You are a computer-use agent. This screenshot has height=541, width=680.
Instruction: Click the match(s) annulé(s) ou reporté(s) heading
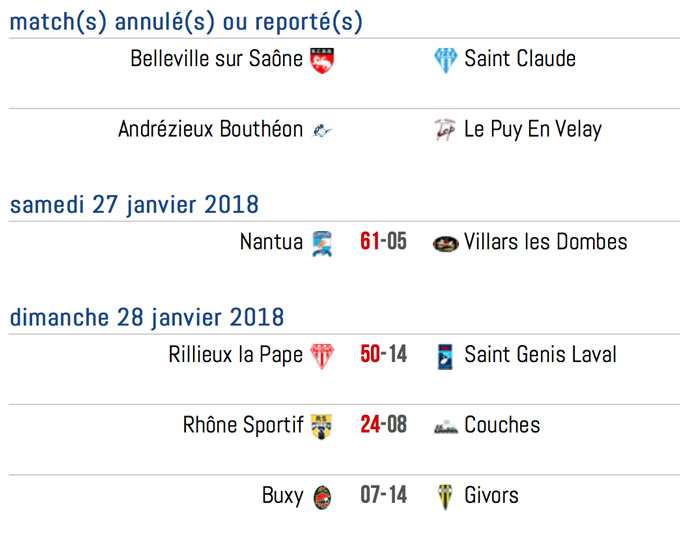click(x=186, y=22)
